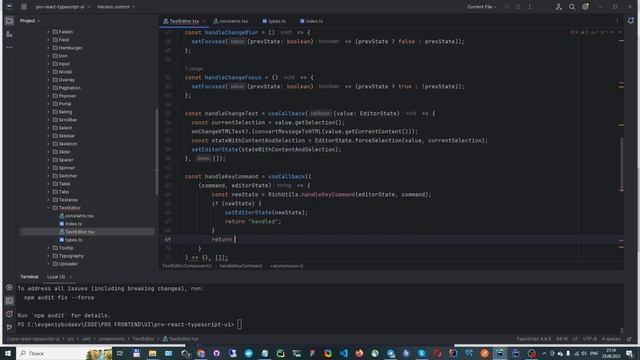Image resolution: width=640 pixels, height=360 pixels.
Task: Click the TypeScript version status widget
Action: point(533,339)
